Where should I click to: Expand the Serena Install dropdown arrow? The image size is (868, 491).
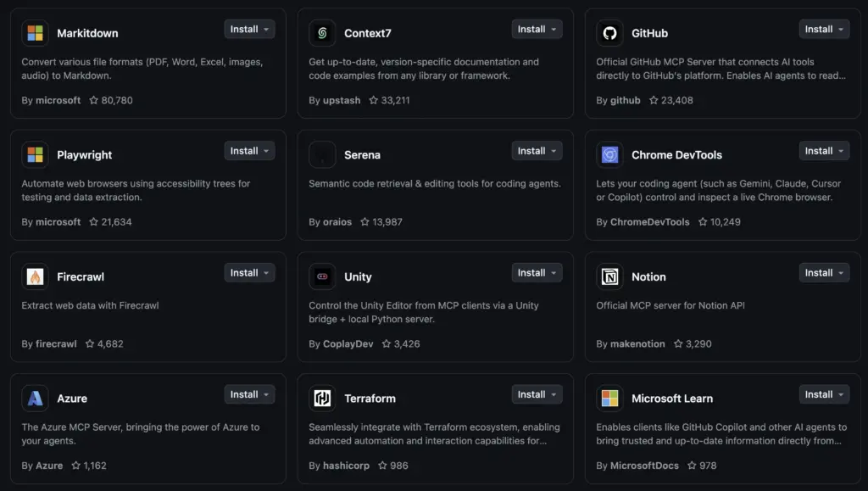tap(554, 151)
